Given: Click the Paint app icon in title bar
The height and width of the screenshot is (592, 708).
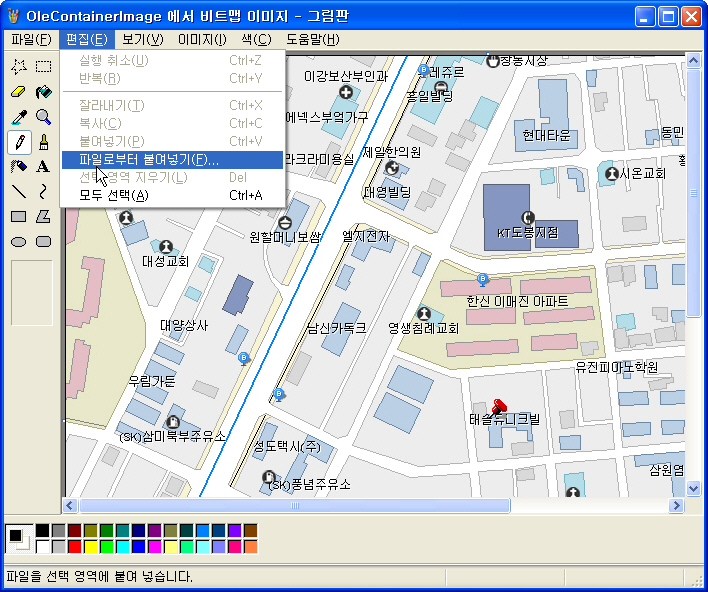Looking at the screenshot, I should click(14, 16).
